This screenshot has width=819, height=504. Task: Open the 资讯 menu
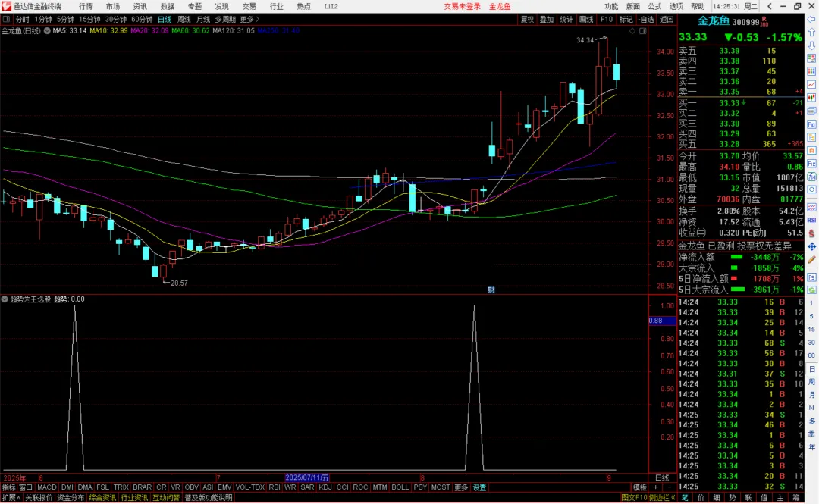pyautogui.click(x=140, y=6)
